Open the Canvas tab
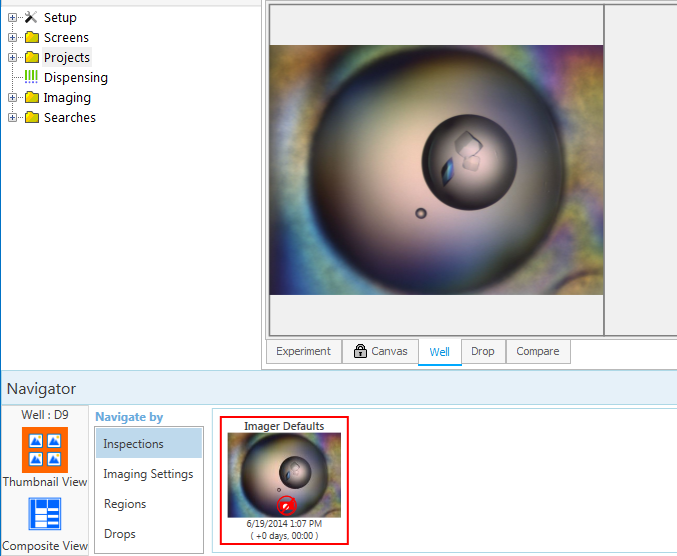This screenshot has height=556, width=677. (x=380, y=351)
